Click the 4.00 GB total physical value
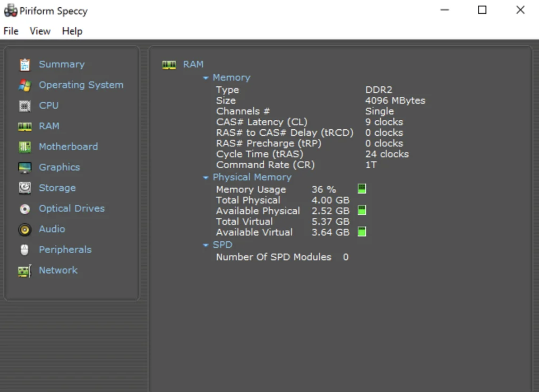The image size is (539, 392). [330, 200]
